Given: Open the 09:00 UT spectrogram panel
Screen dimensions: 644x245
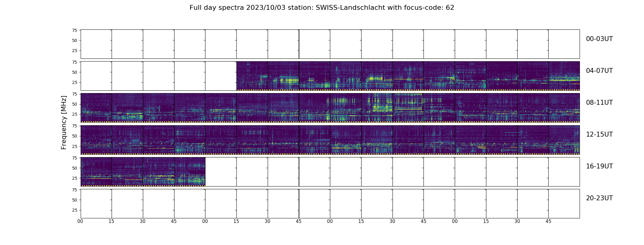Looking at the screenshot, I should click(221, 108).
